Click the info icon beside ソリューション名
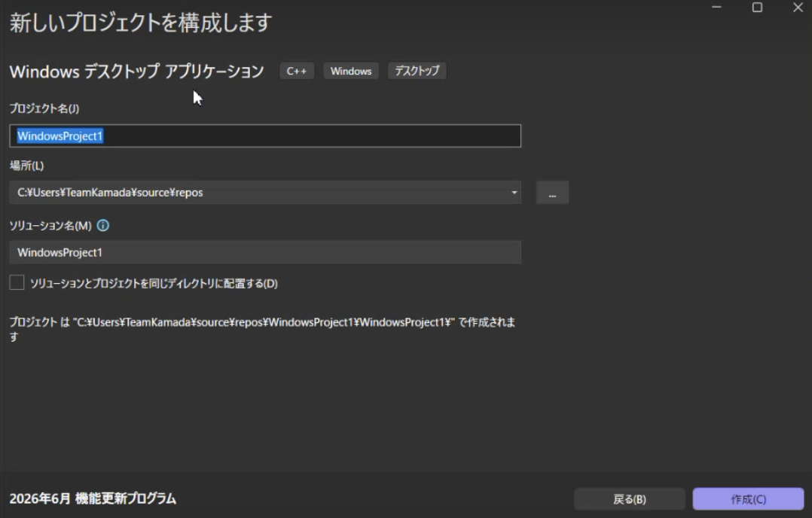812x518 pixels. 103,226
